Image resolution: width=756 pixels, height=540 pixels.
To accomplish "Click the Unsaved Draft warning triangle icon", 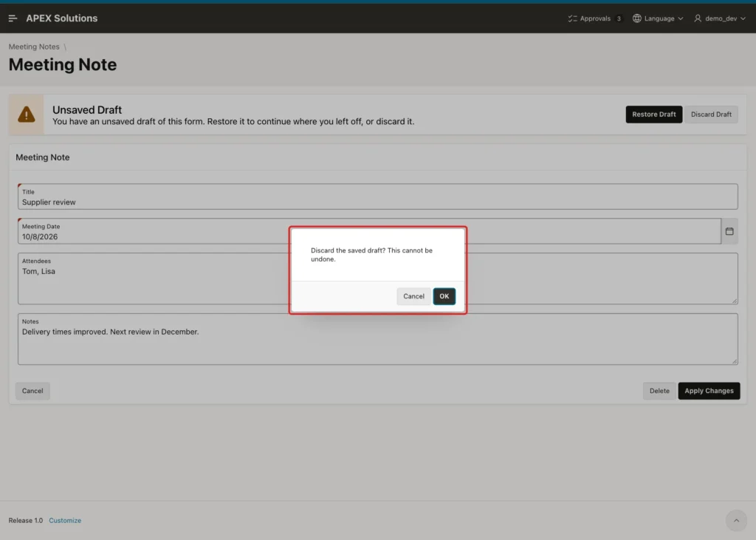I will point(27,115).
